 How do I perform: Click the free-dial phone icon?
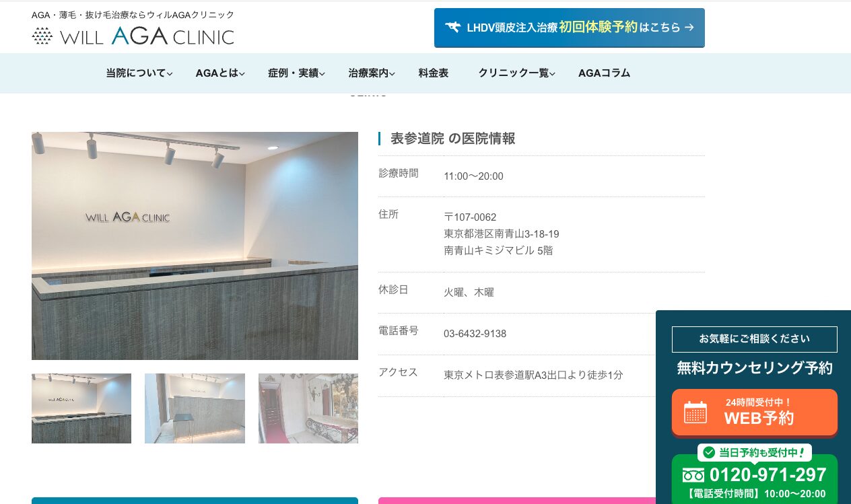click(693, 475)
